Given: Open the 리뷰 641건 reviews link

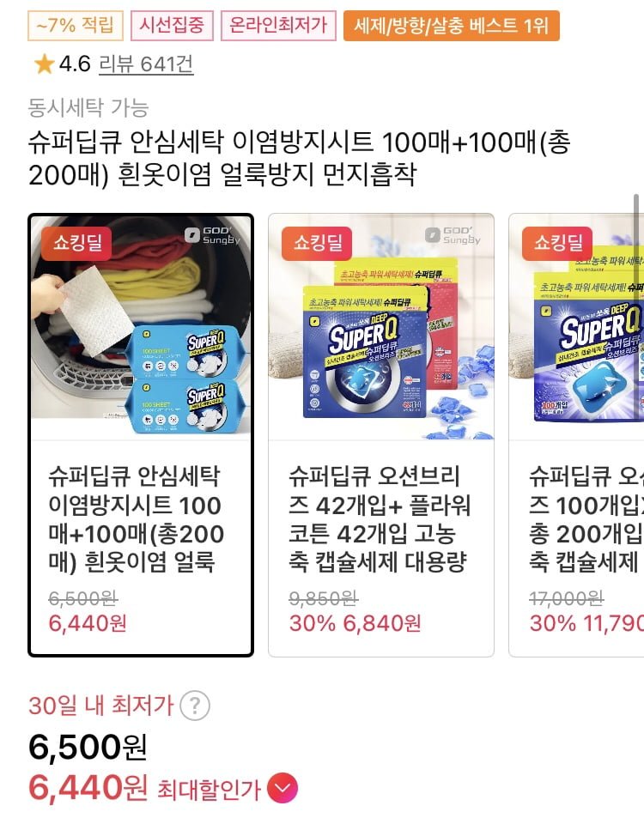Looking at the screenshot, I should pyautogui.click(x=146, y=64).
